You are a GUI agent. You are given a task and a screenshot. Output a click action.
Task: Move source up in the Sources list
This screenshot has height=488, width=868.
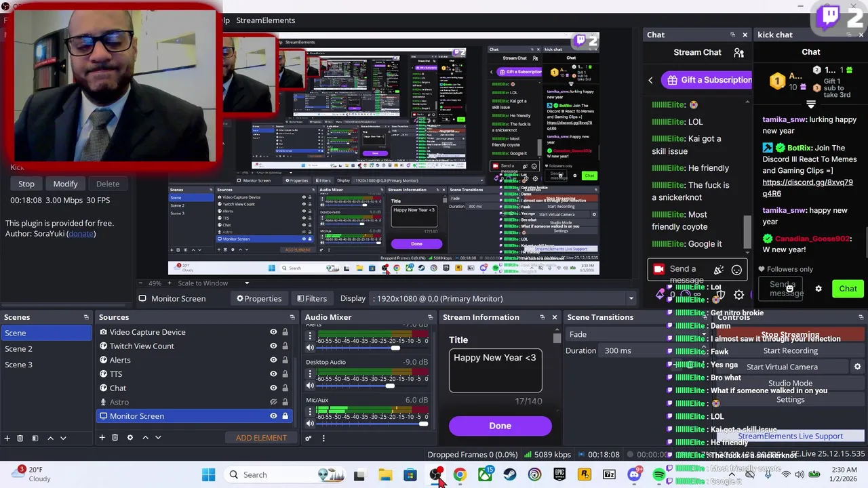tap(145, 438)
